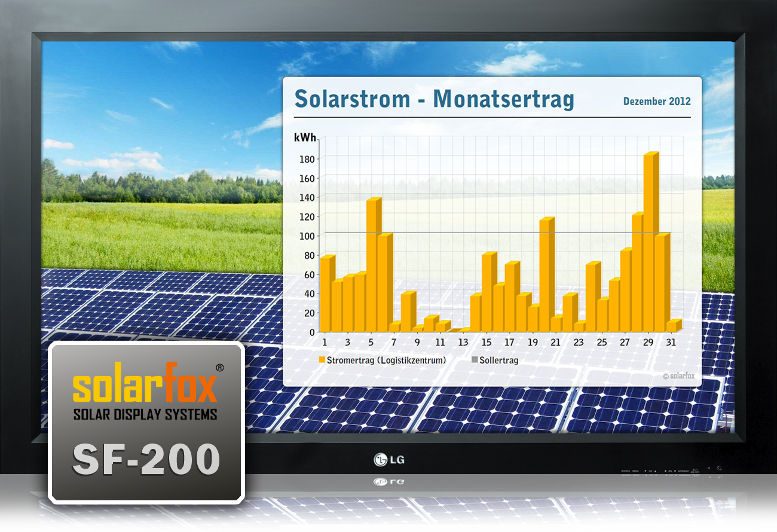Select the chart bar for day 3
The image size is (777, 532).
[350, 304]
